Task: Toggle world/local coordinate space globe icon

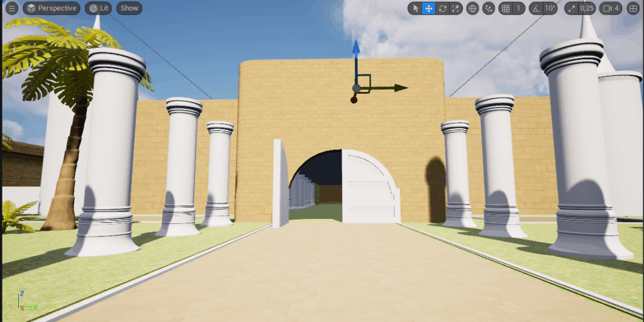Action: click(x=472, y=8)
